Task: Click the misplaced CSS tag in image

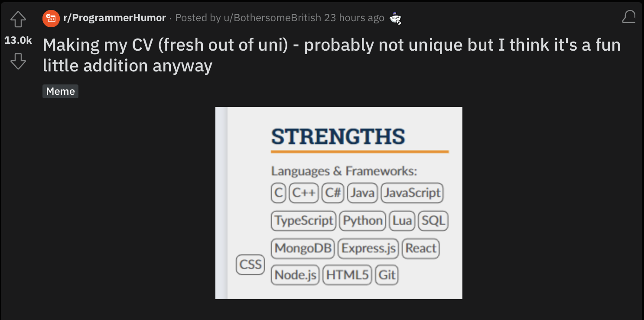Action: [x=250, y=264]
